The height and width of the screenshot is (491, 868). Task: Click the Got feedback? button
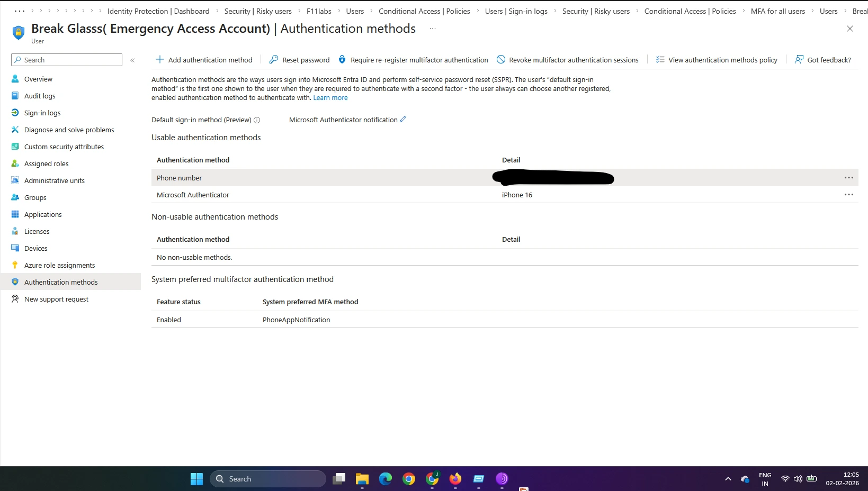coord(822,60)
